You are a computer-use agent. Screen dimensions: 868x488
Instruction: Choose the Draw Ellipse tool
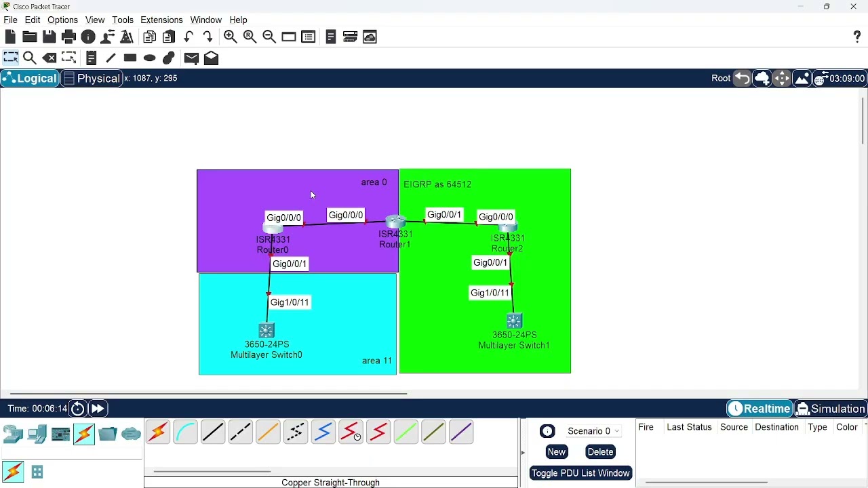(x=150, y=58)
